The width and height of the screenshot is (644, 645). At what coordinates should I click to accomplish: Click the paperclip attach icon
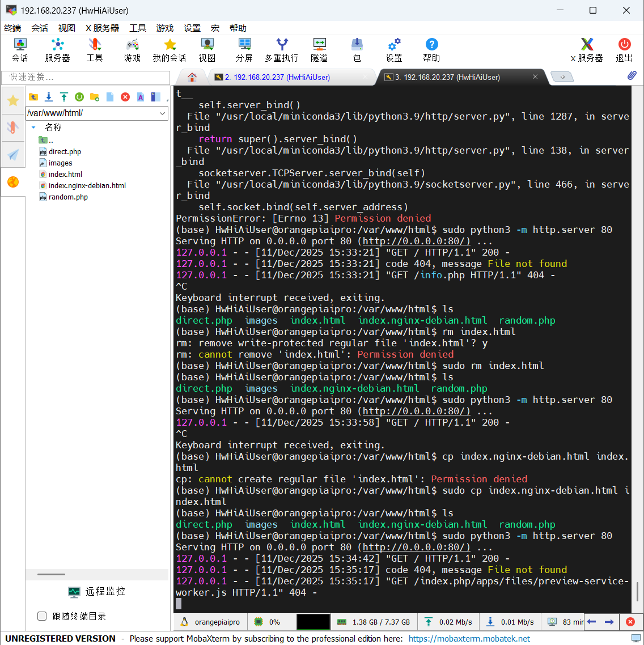[632, 75]
